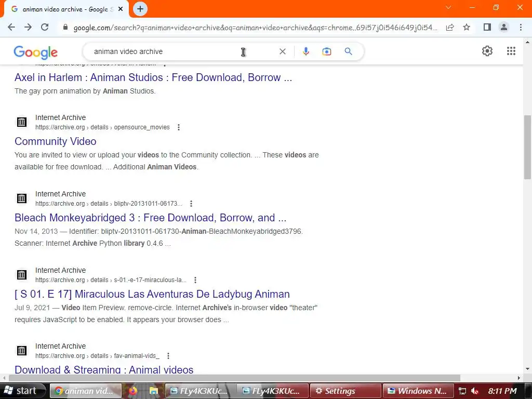Switch to the 'Windows N...' taskbar window
The height and width of the screenshot is (399, 532).
click(418, 391)
